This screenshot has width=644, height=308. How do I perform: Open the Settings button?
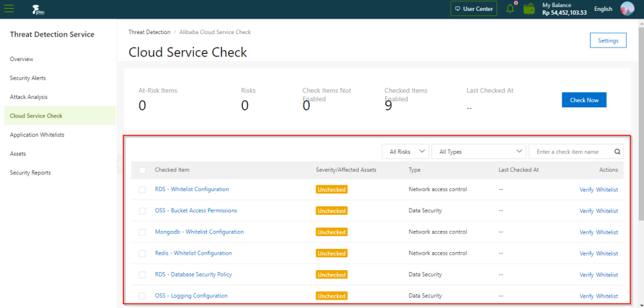(608, 41)
